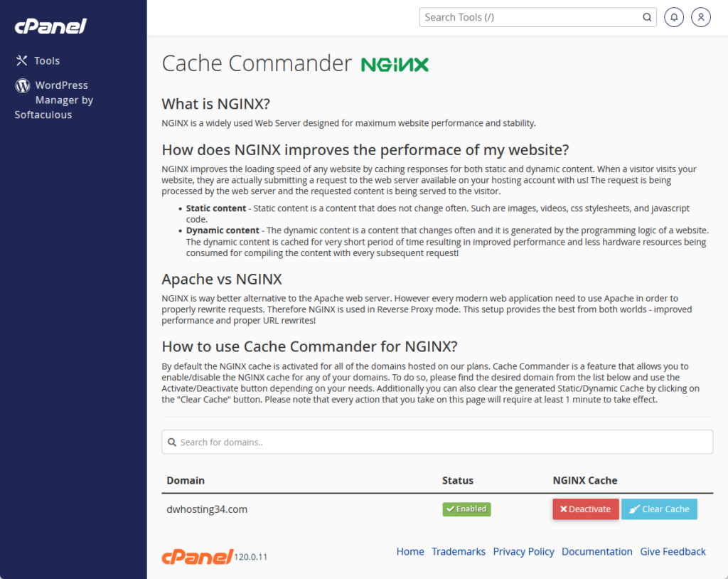Screen dimensions: 728x579
Task: Clear Cache for dwhosting34.com
Action: [659, 509]
